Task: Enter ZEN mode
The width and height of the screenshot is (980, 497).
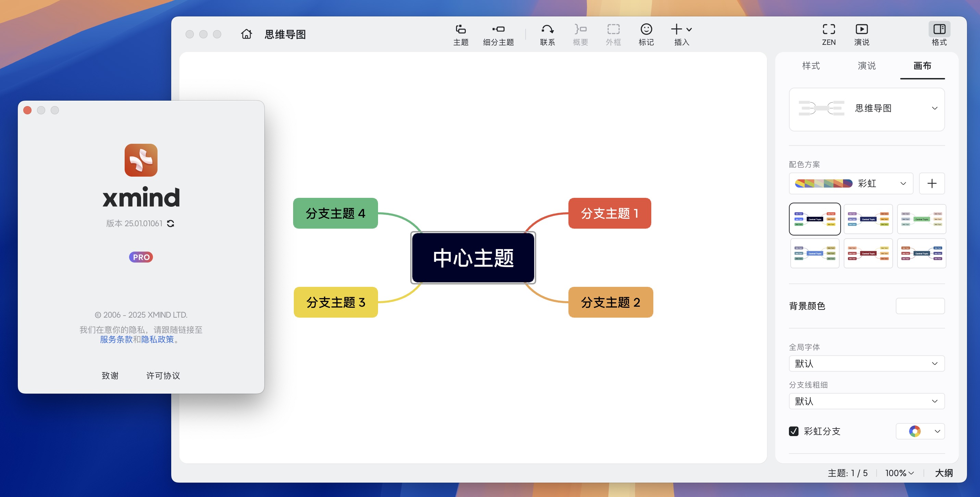Action: [829, 34]
